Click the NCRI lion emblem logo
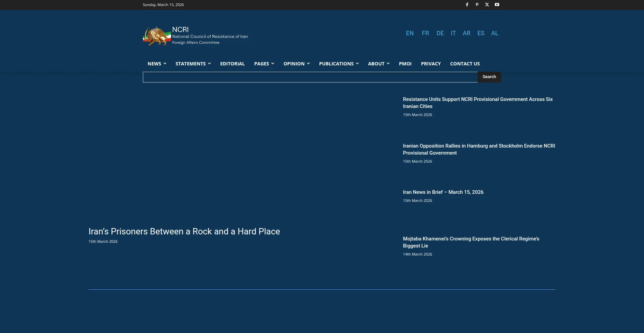 pos(157,36)
